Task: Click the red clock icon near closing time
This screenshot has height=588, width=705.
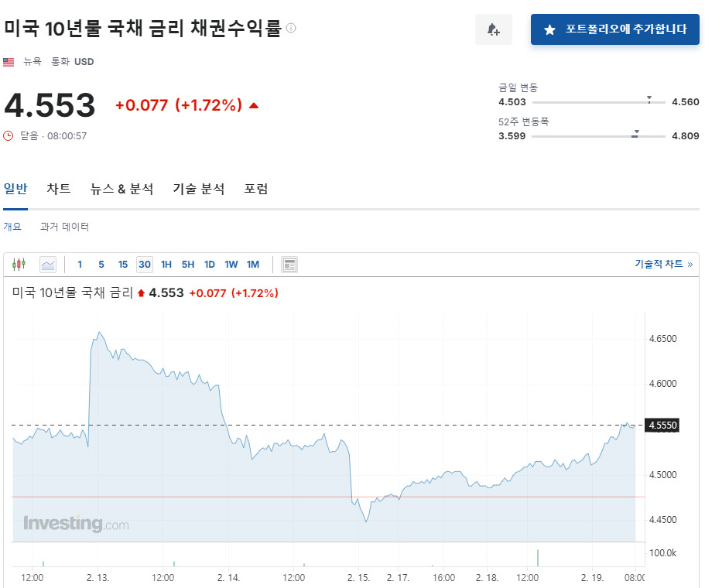Action: coord(9,135)
